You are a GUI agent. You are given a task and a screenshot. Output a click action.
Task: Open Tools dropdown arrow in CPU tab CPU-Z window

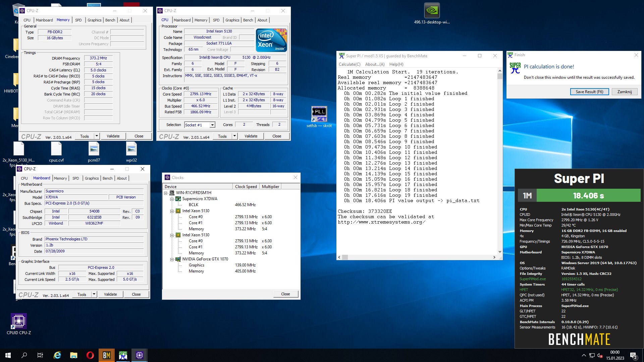(x=234, y=136)
